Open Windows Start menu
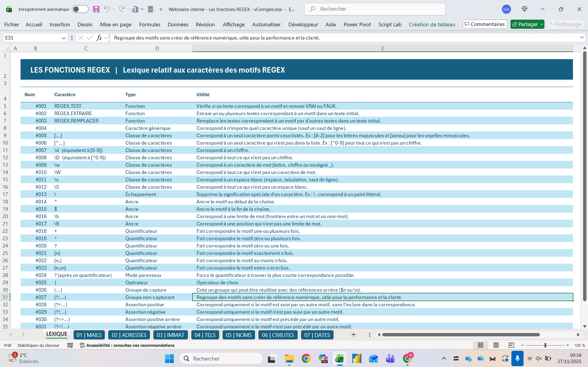Viewport: 588px width, 367px height. 169,358
